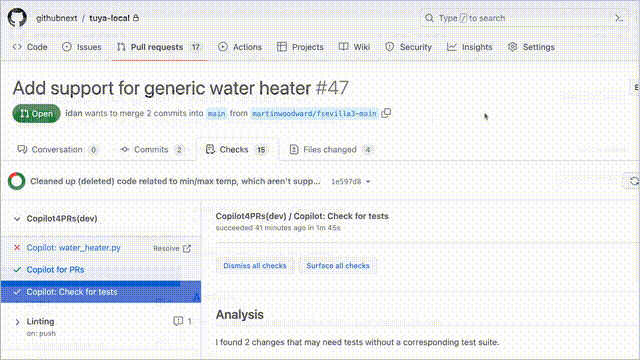Expand the Linting check group

(17, 322)
